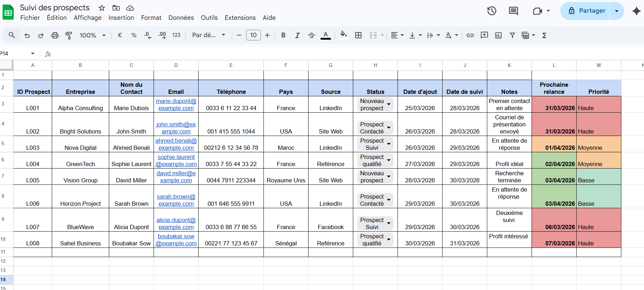This screenshot has width=644, height=290.
Task: Select the paint format roller tool
Action: point(69,35)
